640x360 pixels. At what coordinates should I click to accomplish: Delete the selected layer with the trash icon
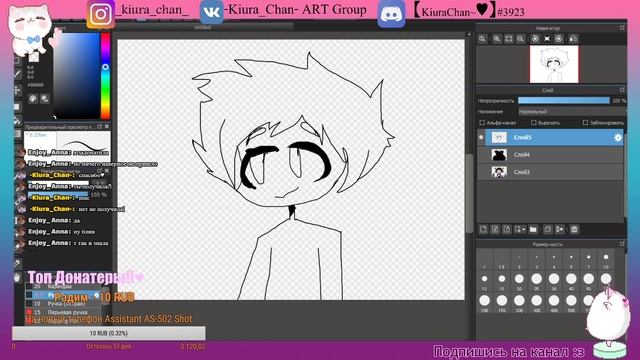coord(574,229)
